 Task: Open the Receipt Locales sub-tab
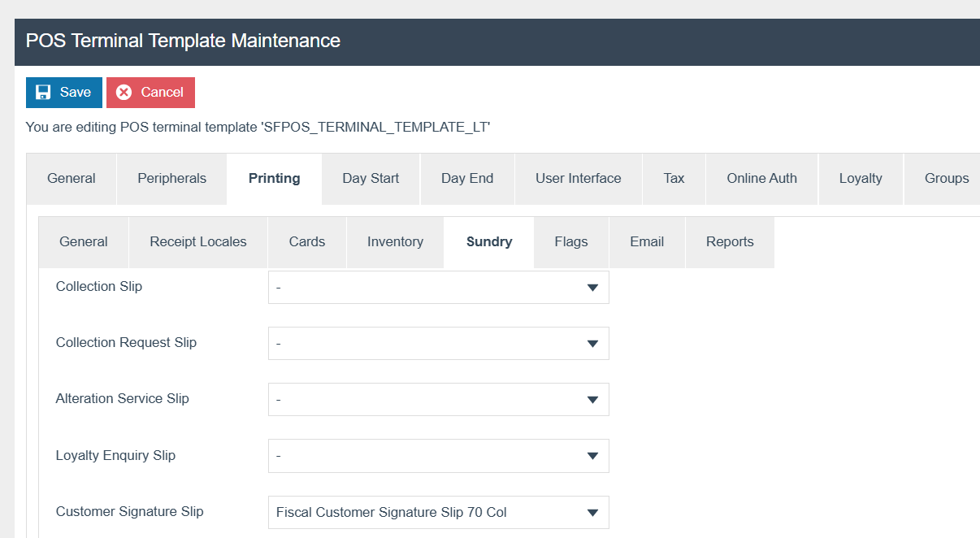click(198, 242)
